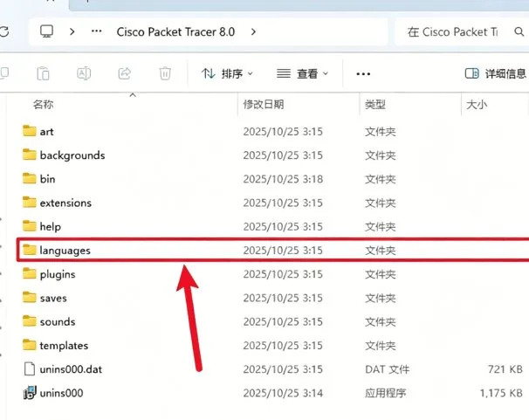The height and width of the screenshot is (420, 529).
Task: Expand the chevron after Cisco Packet Tracer 8.0
Action: click(x=253, y=31)
